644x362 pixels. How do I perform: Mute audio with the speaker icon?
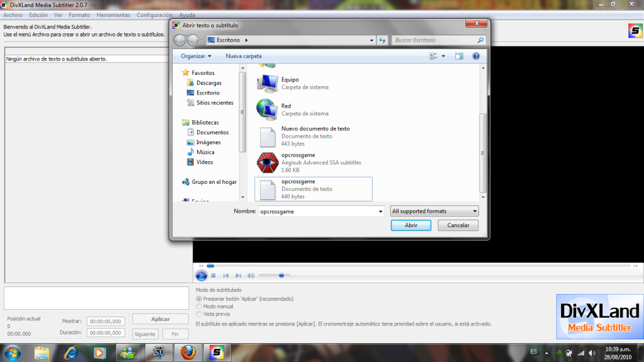(251, 276)
